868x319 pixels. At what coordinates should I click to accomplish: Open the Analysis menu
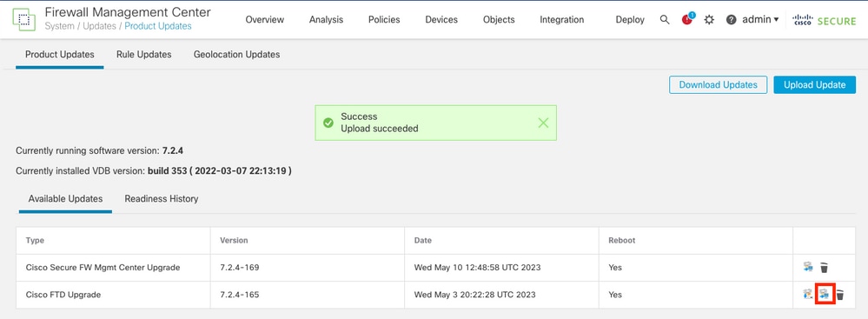coord(326,19)
